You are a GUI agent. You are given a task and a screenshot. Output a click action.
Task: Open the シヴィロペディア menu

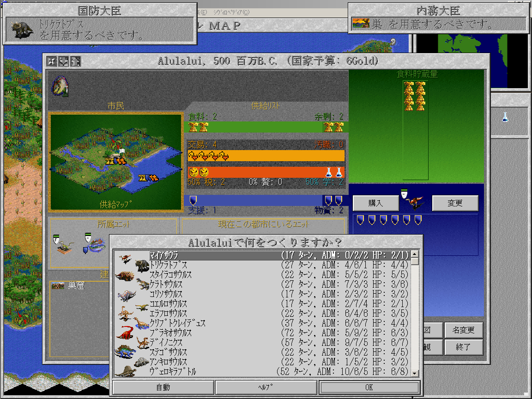point(231,12)
